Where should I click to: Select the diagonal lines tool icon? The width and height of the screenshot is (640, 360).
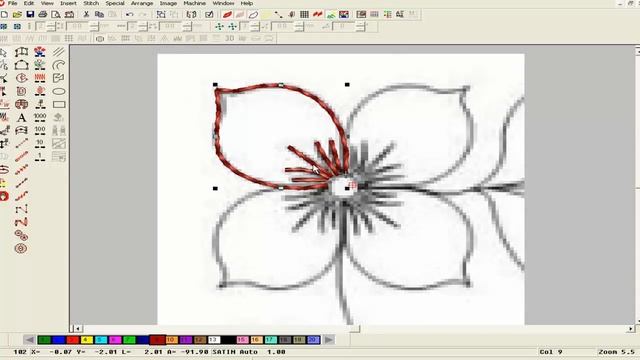coord(59,52)
